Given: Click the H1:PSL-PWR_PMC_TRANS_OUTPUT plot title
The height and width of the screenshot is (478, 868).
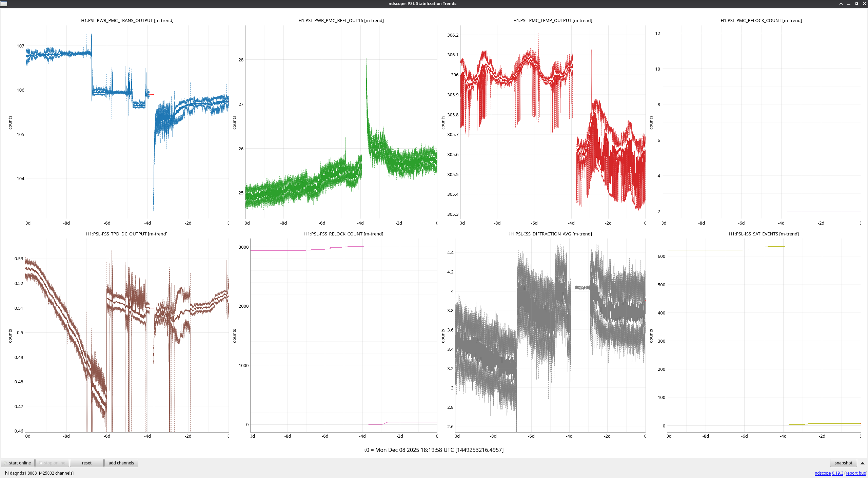Looking at the screenshot, I should pyautogui.click(x=127, y=20).
